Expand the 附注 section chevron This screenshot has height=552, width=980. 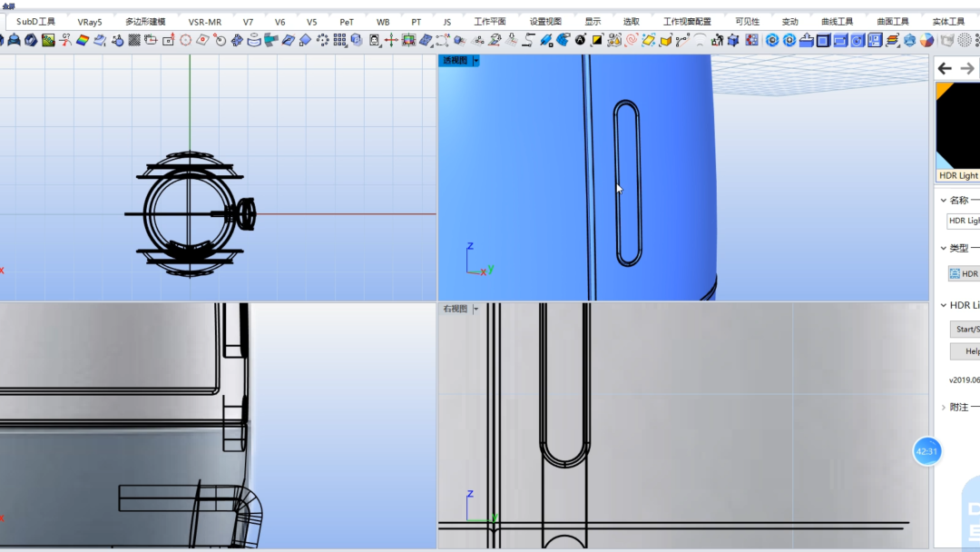pos(943,407)
